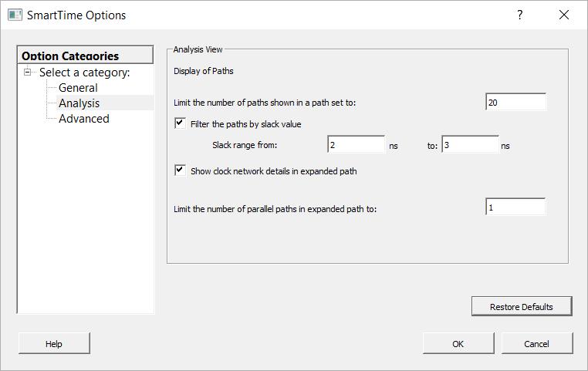Collapse the Select a category tree
This screenshot has height=371, width=588.
point(29,73)
